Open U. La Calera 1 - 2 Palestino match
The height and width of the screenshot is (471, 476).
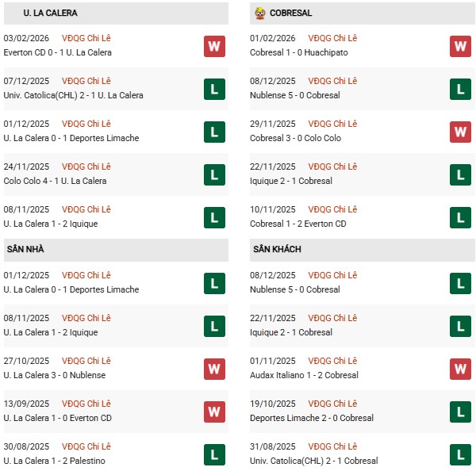click(x=54, y=461)
